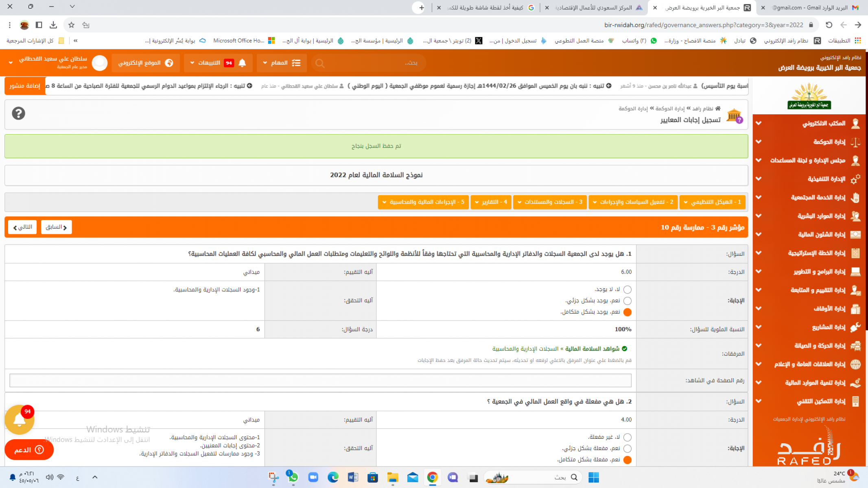
Task: Click the search magnifier icon
Action: click(x=320, y=63)
